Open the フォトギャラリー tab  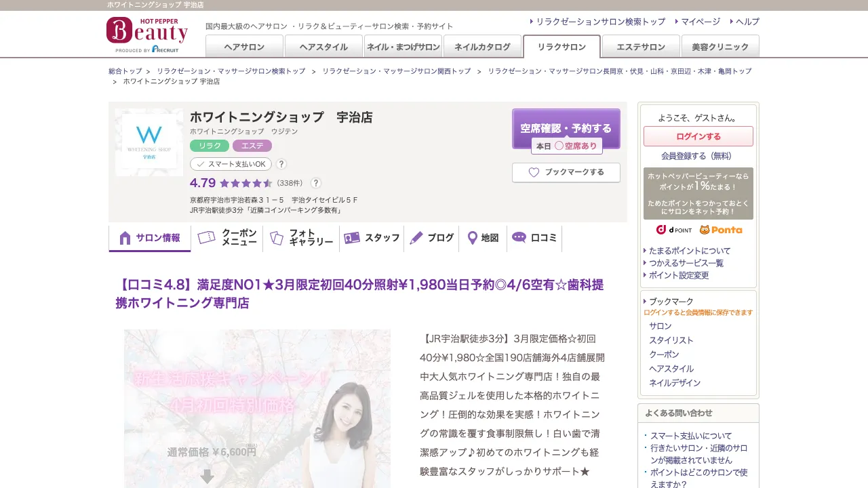302,238
